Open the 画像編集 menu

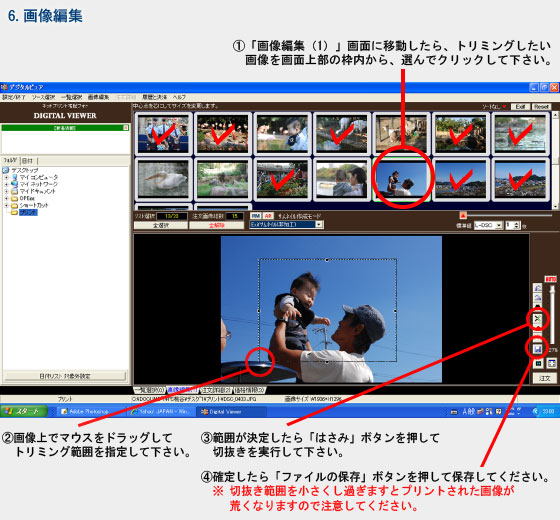click(x=98, y=97)
